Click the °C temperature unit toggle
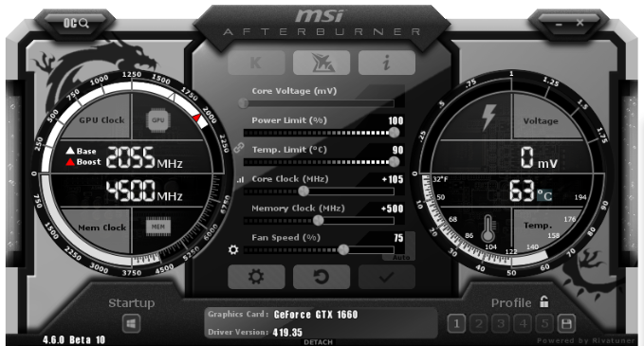The image size is (644, 346). point(544,195)
